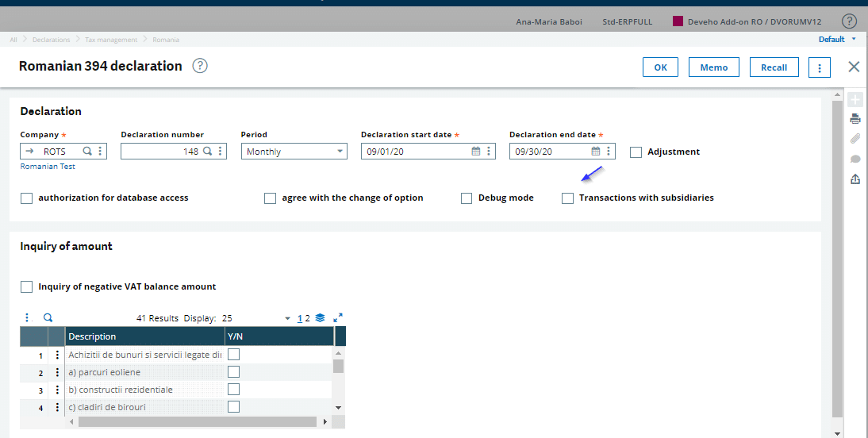Screen dimensions: 868x438
Task: Open the Display count dropdown arrow
Action: (x=287, y=318)
